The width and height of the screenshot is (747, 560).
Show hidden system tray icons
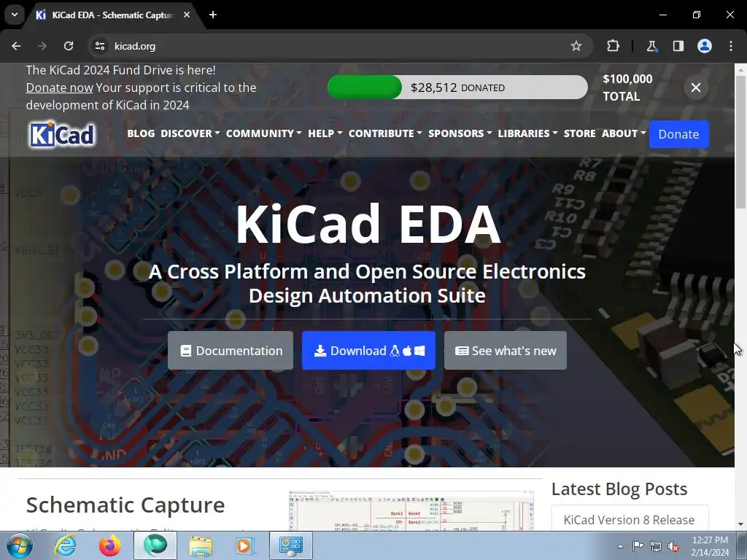[620, 546]
